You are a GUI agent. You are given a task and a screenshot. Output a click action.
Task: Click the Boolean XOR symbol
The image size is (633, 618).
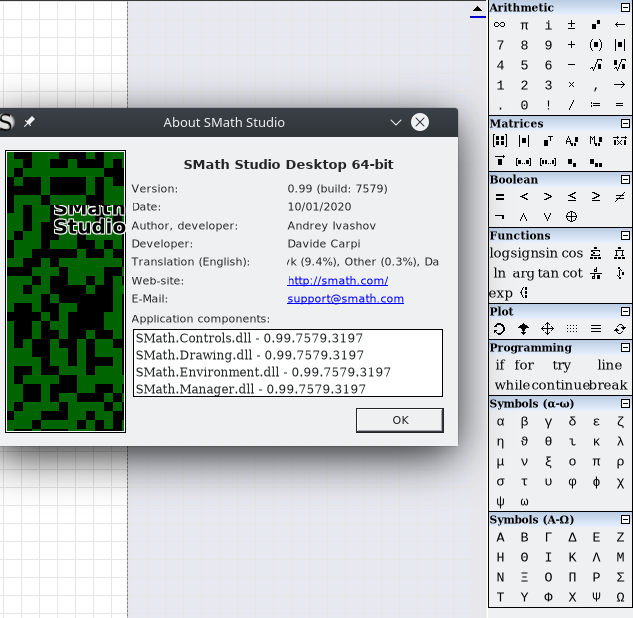tap(572, 216)
